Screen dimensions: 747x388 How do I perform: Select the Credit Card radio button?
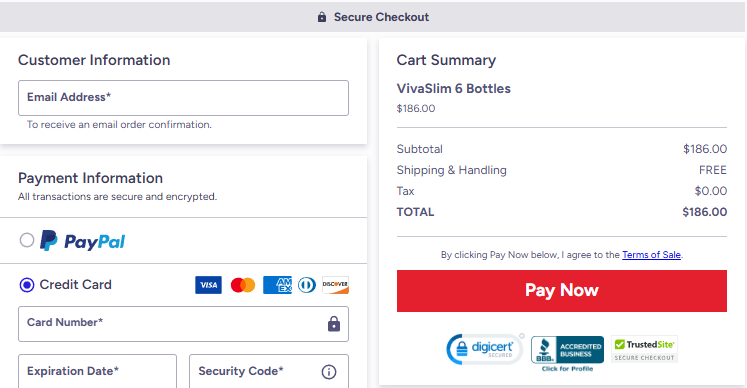pos(27,285)
